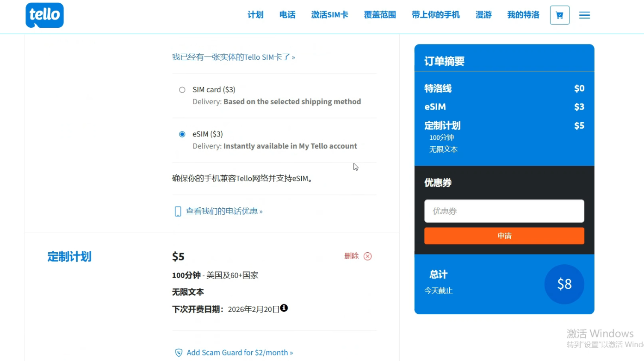The height and width of the screenshot is (361, 644).
Task: Click the red delete circle-x icon
Action: [x=367, y=256]
